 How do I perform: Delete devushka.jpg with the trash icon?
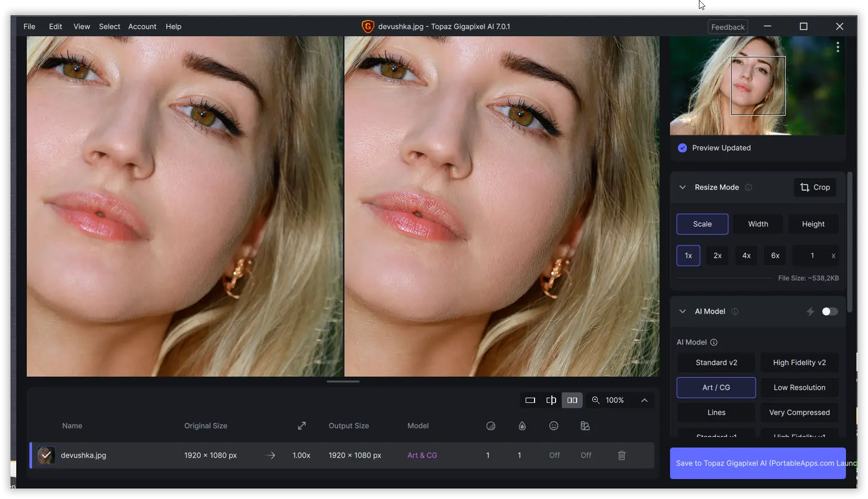(621, 455)
